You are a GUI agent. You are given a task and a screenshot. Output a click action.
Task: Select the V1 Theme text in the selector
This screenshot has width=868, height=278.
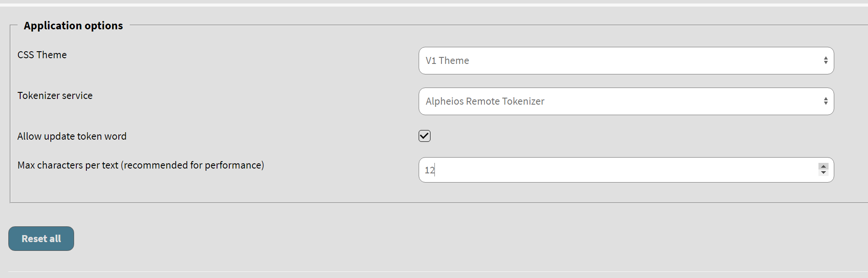pos(447,60)
